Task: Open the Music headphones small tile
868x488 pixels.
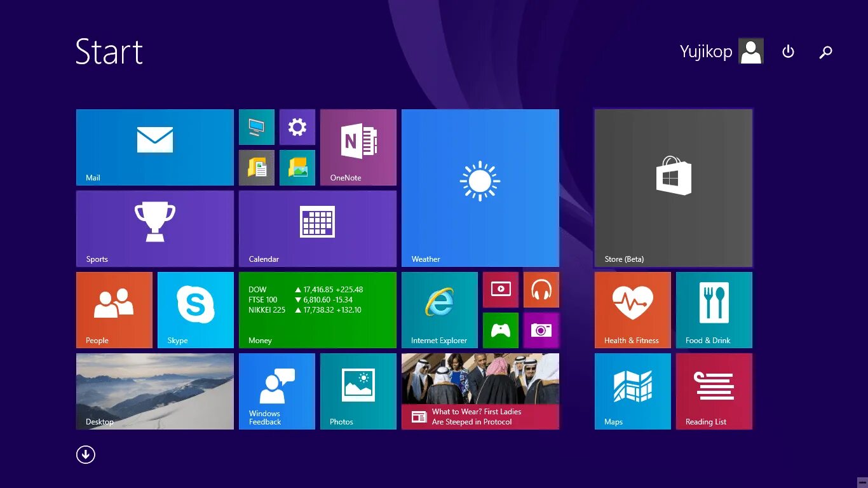Action: coord(541,290)
